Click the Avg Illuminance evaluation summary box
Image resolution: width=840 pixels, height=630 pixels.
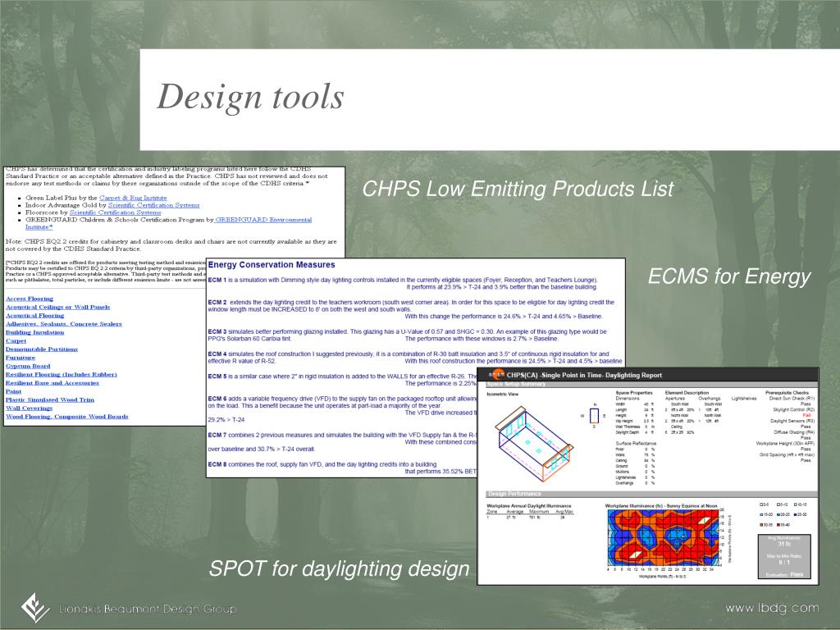[x=785, y=556]
